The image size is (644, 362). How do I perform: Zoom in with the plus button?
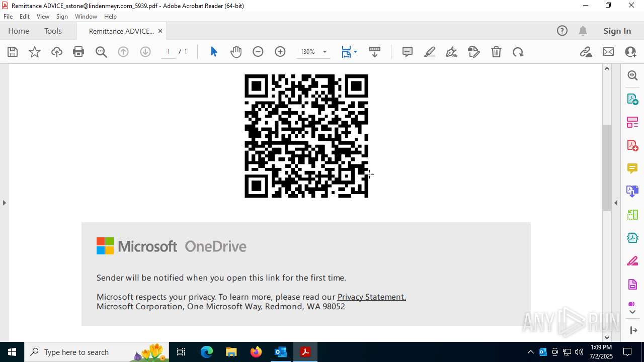[280, 52]
